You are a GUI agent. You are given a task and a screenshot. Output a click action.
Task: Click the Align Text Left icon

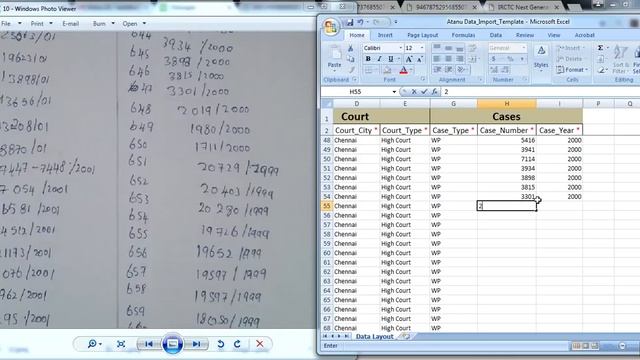[436, 59]
